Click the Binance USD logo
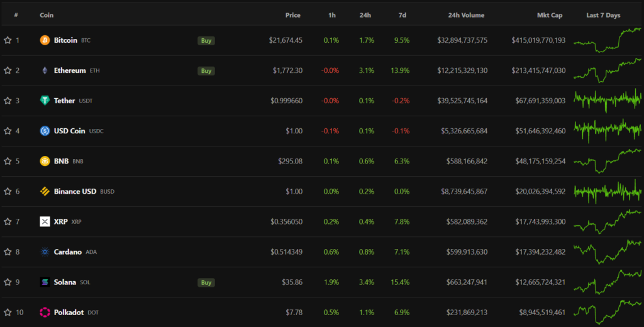Screen dimensions: 644x327 tap(45, 191)
